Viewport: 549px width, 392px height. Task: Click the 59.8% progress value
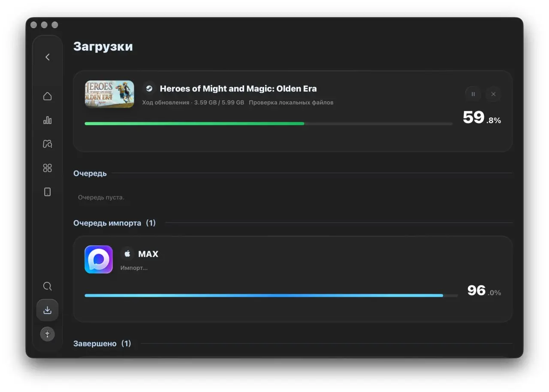[x=482, y=118]
